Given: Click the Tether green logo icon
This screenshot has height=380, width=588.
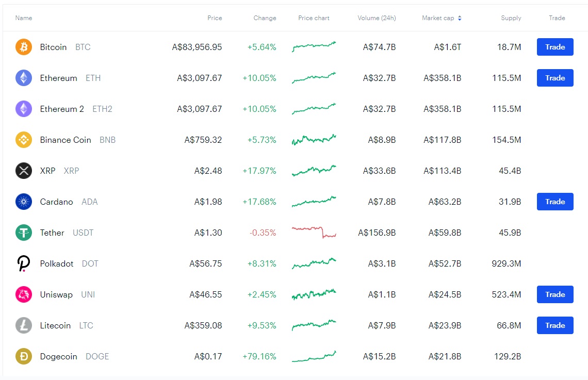Looking at the screenshot, I should click(x=24, y=233).
